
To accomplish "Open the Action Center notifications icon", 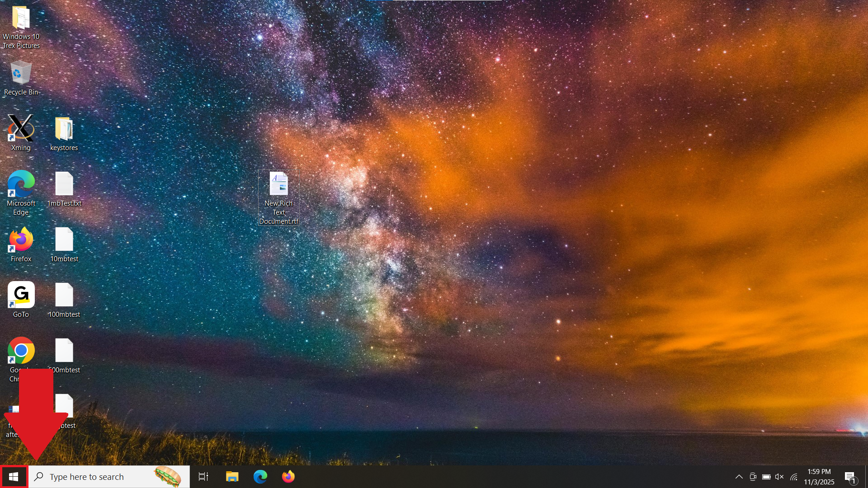I will click(x=850, y=477).
